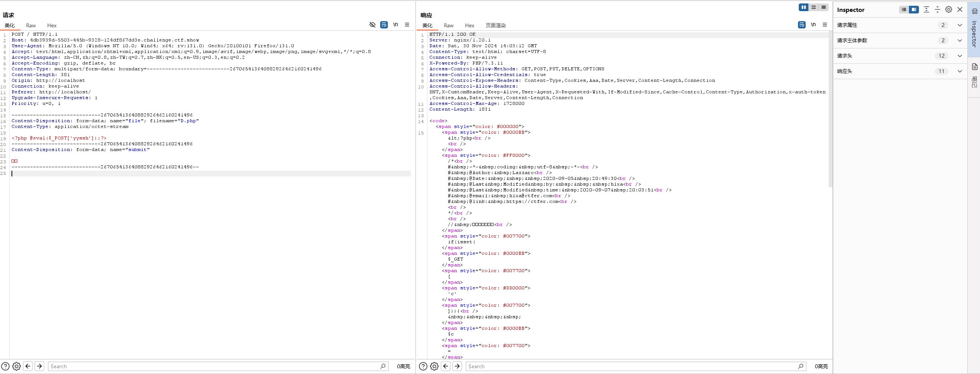This screenshot has height=374, width=980.
Task: Collapse all Inspector sections
Action: point(937,10)
